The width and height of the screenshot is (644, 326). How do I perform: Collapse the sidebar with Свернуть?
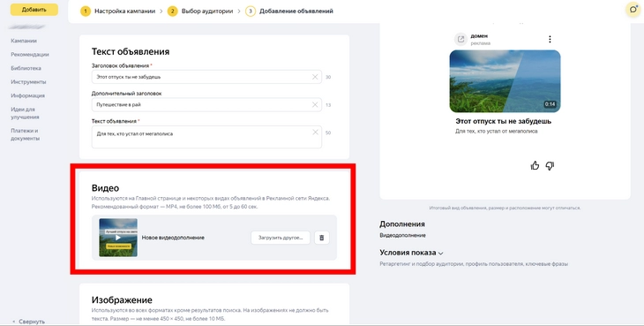[x=28, y=322]
